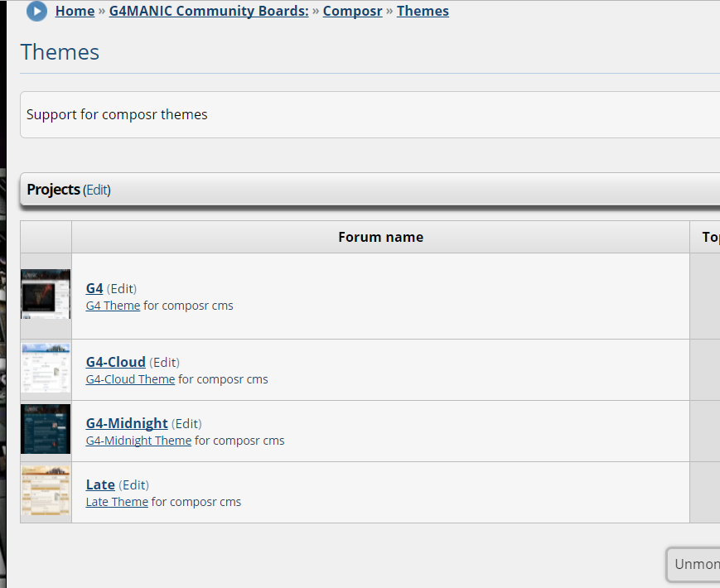
Task: Open the Late theme thumbnail image
Action: (x=46, y=491)
